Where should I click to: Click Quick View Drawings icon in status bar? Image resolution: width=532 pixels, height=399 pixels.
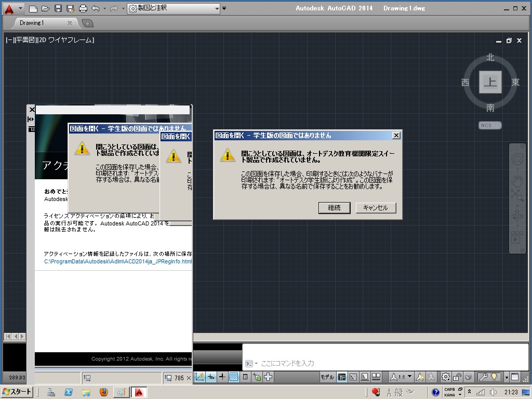(x=376, y=377)
